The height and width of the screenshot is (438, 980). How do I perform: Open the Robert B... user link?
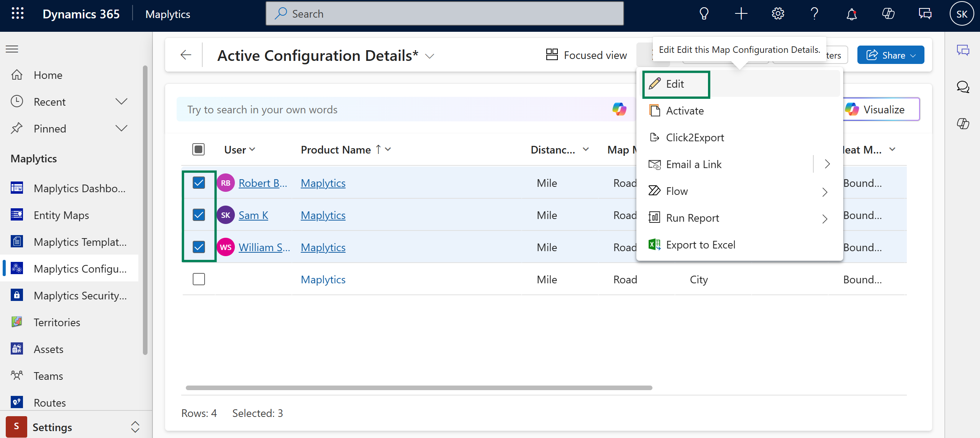click(x=262, y=183)
